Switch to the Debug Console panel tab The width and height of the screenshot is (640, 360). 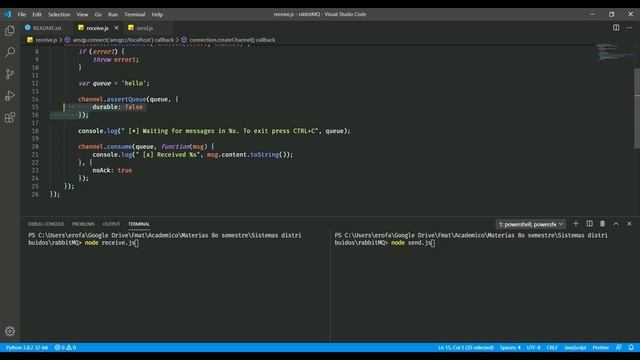pos(46,224)
